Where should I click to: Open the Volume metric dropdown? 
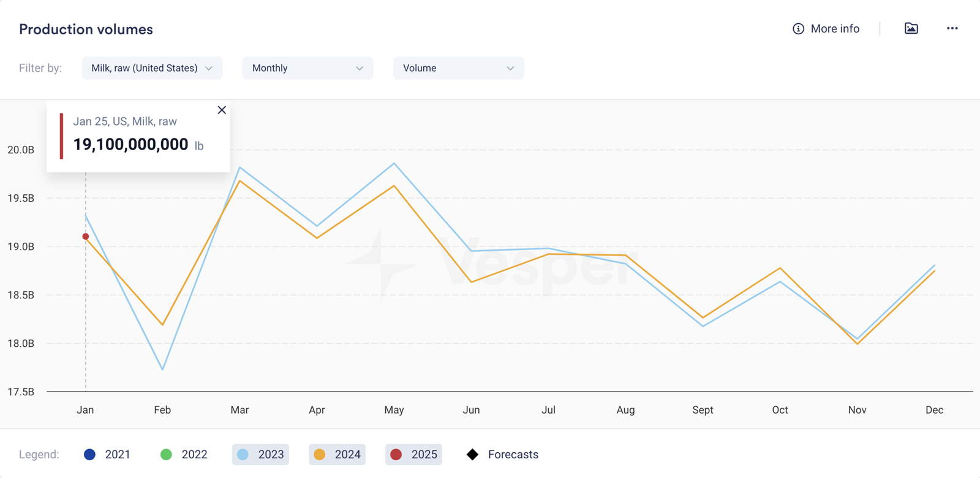(458, 68)
